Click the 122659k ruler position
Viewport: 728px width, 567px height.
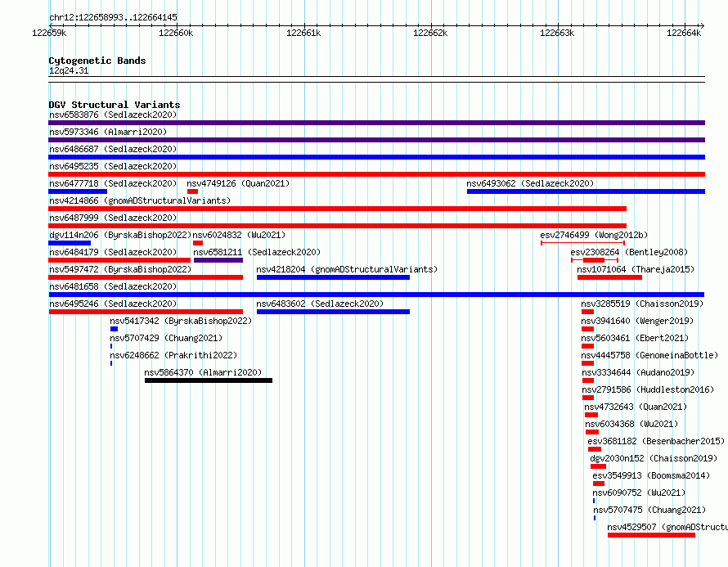(x=49, y=33)
